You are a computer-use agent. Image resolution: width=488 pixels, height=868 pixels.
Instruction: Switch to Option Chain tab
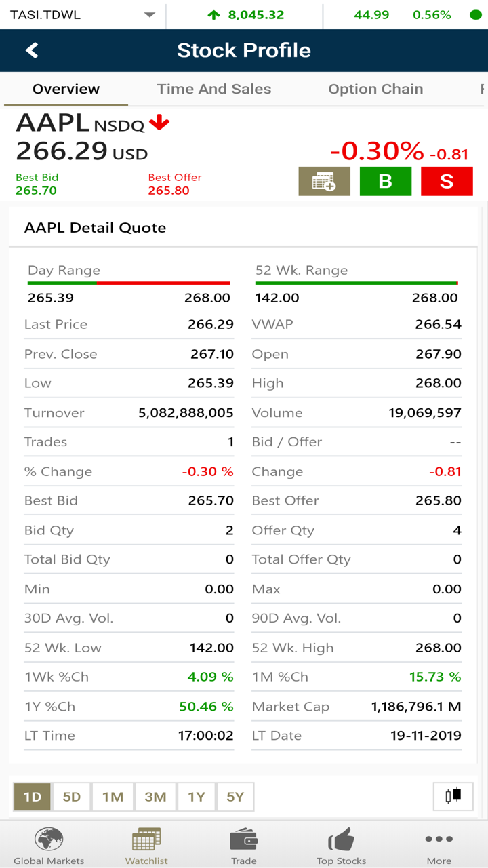coord(375,89)
